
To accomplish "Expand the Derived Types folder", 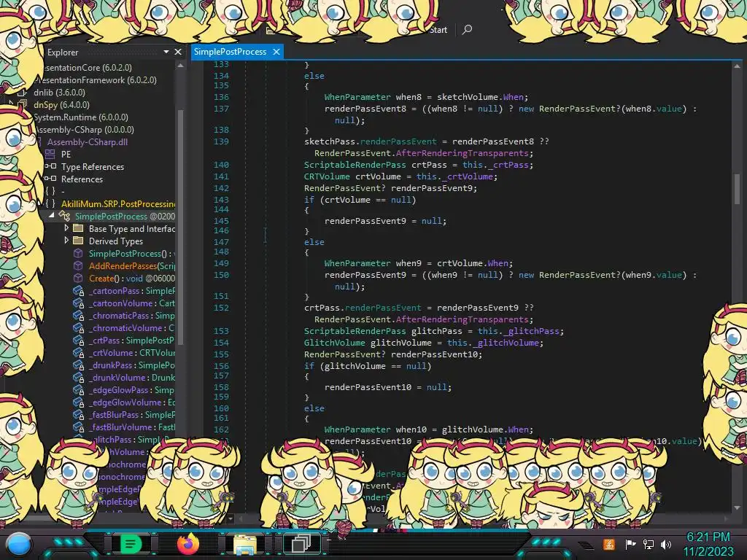I will [x=66, y=241].
